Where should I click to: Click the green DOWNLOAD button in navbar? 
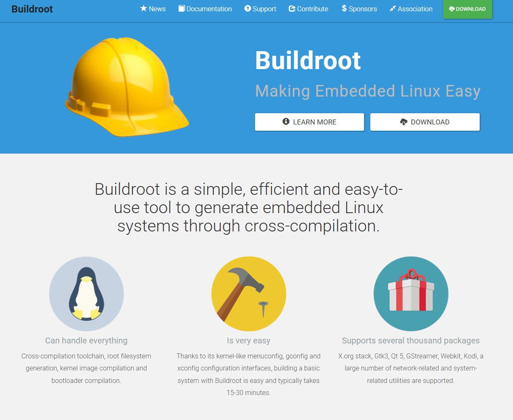tap(468, 9)
